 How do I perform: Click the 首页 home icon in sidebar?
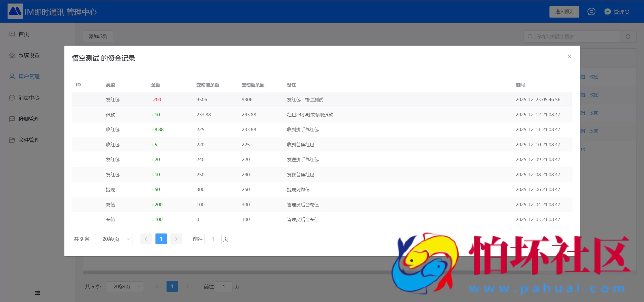pos(12,34)
